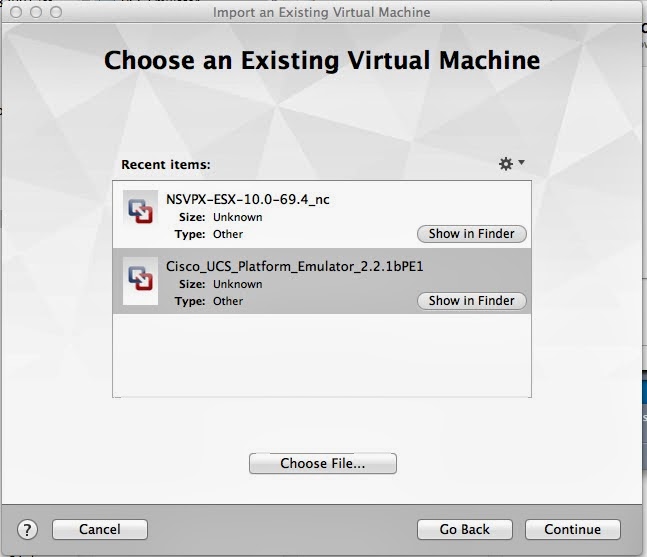
Task: Click the Go Back button
Action: coord(465,529)
